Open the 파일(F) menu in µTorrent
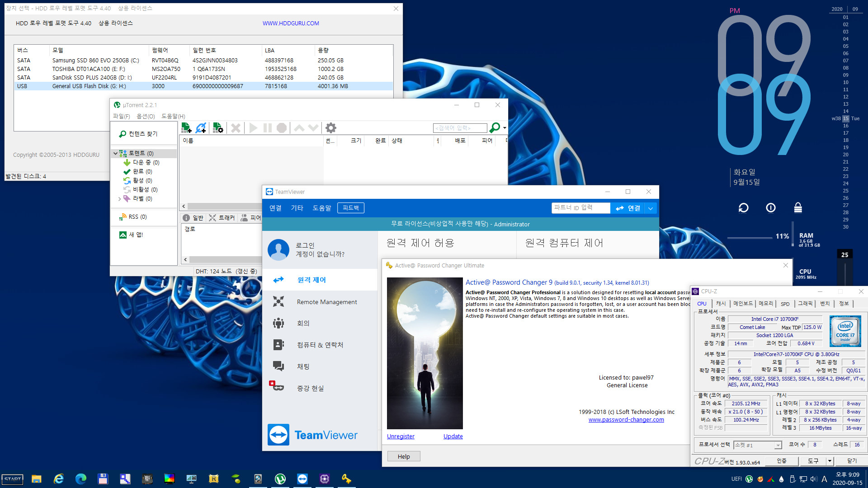The image size is (868, 488). 121,116
